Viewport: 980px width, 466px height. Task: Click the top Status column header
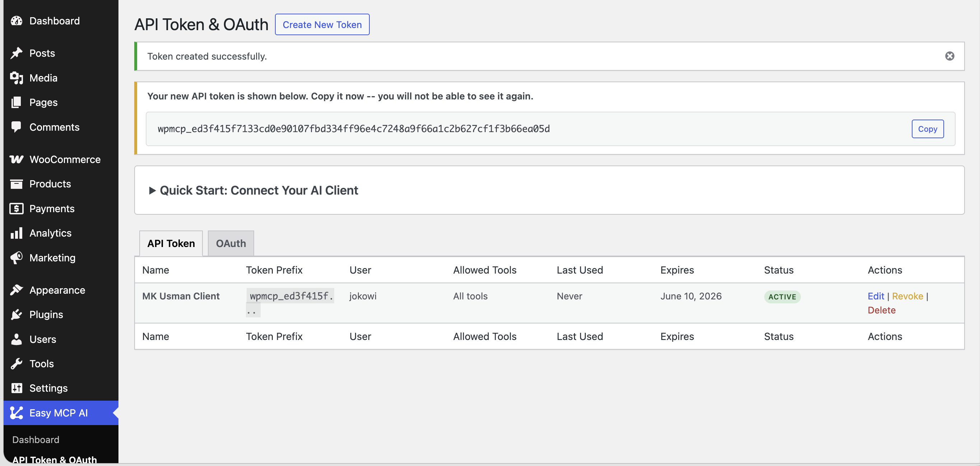(x=779, y=270)
